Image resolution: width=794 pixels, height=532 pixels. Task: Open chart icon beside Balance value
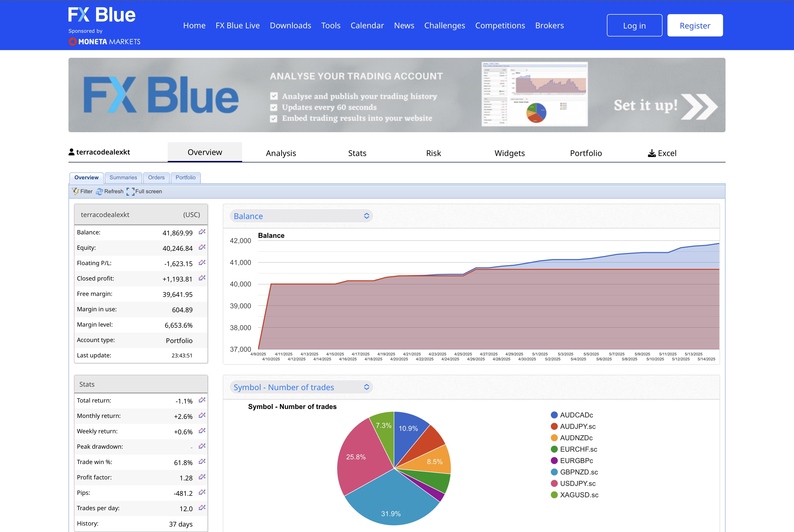pyautogui.click(x=202, y=232)
